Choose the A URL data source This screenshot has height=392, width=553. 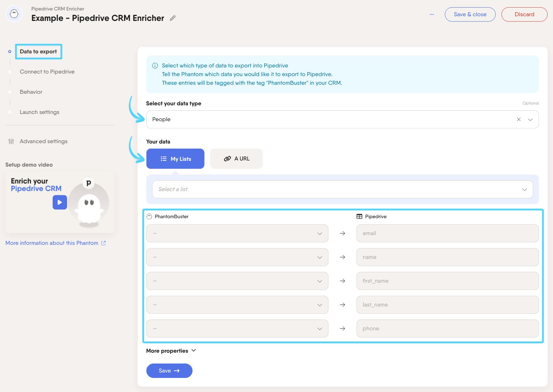point(236,159)
